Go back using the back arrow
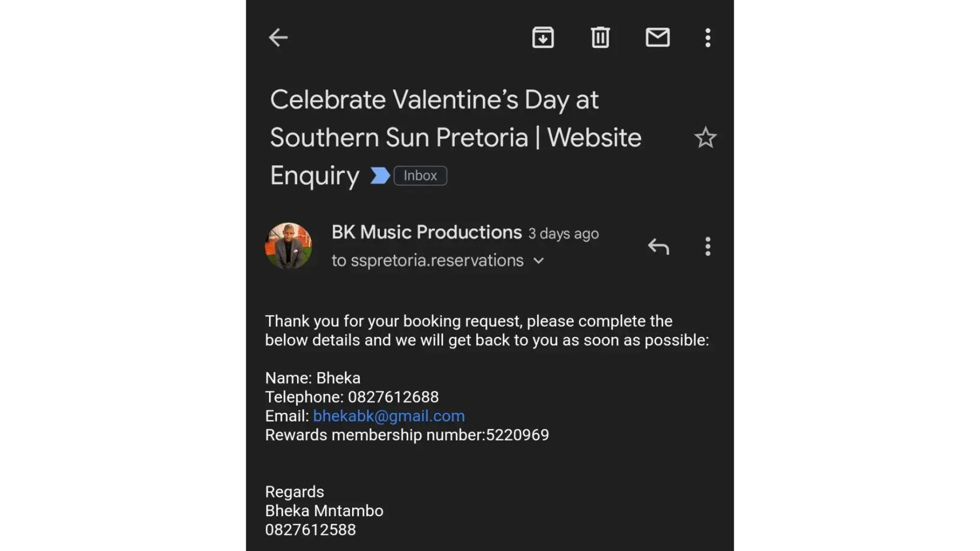 [278, 37]
